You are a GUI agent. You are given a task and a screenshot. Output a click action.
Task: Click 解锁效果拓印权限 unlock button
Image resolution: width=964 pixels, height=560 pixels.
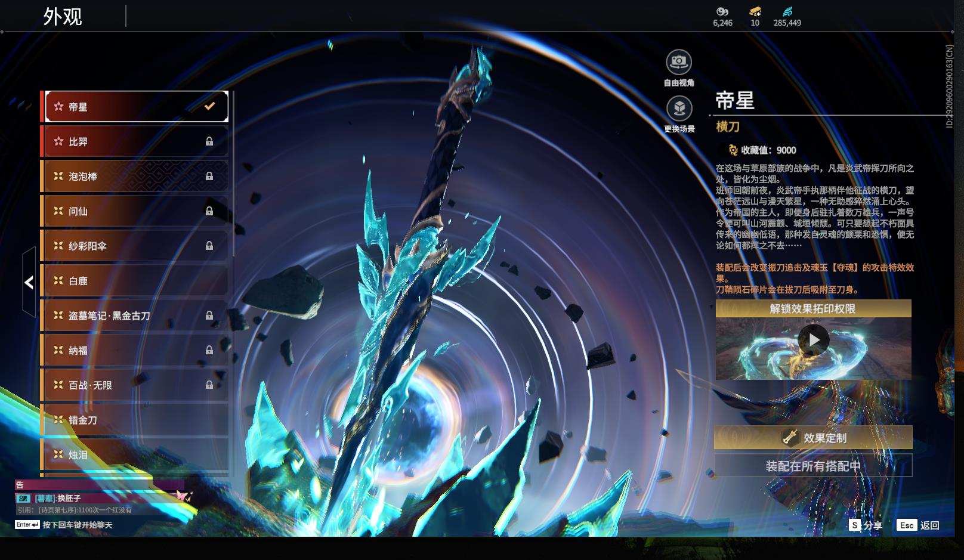click(x=814, y=308)
